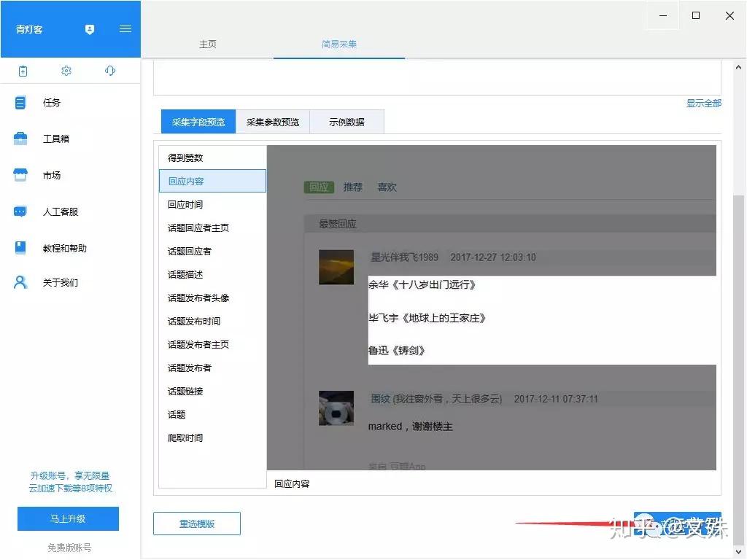Select the 话题链接 field
This screenshot has width=747, height=560.
212,391
